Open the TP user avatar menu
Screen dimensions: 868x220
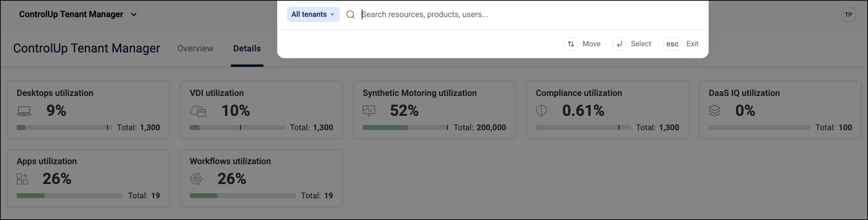tap(848, 15)
